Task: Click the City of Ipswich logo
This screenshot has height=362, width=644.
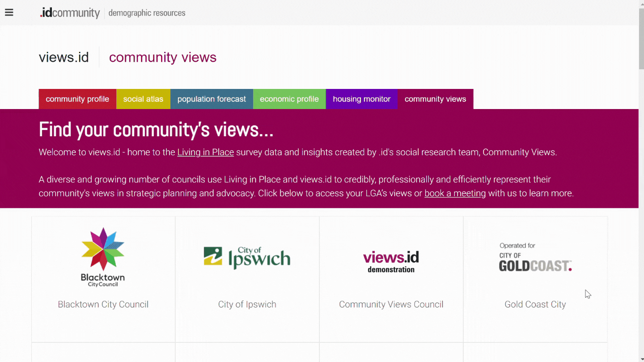Action: point(247,258)
